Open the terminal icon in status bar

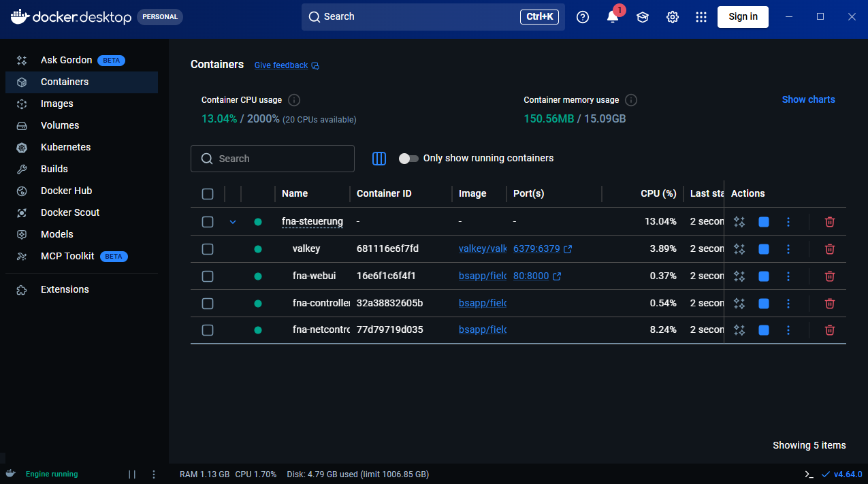pos(809,474)
